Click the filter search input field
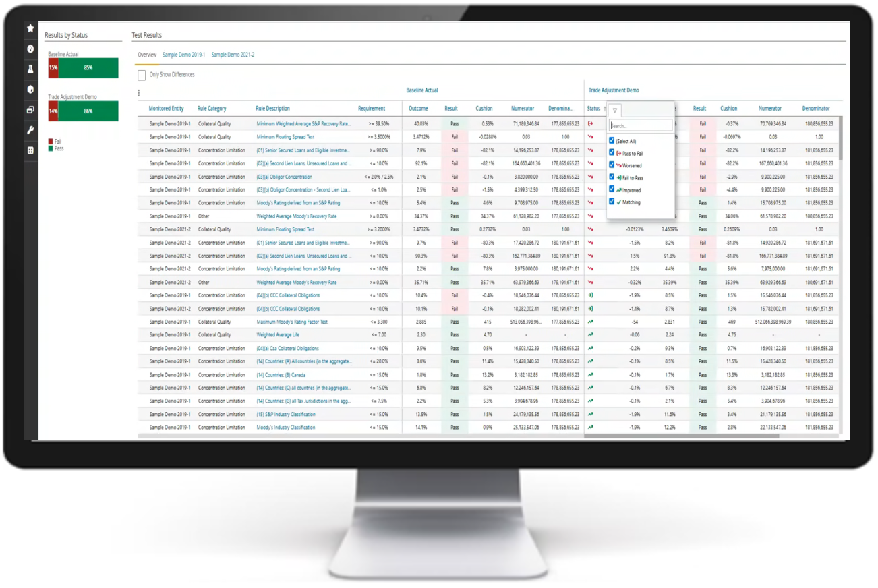The width and height of the screenshot is (878, 588). pos(640,125)
